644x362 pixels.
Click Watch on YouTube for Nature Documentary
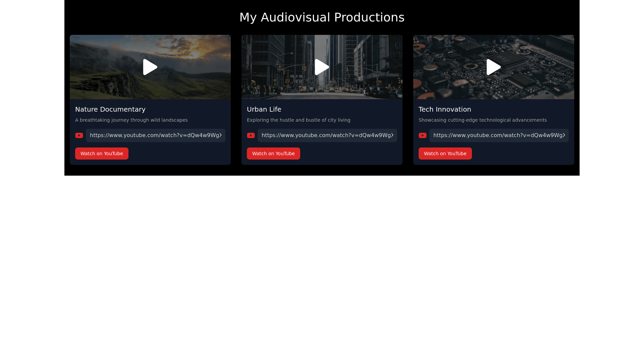102,154
